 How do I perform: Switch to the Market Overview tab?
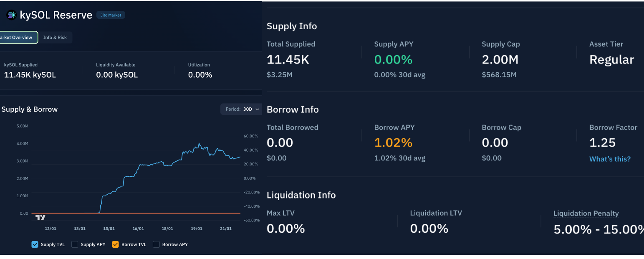18,38
